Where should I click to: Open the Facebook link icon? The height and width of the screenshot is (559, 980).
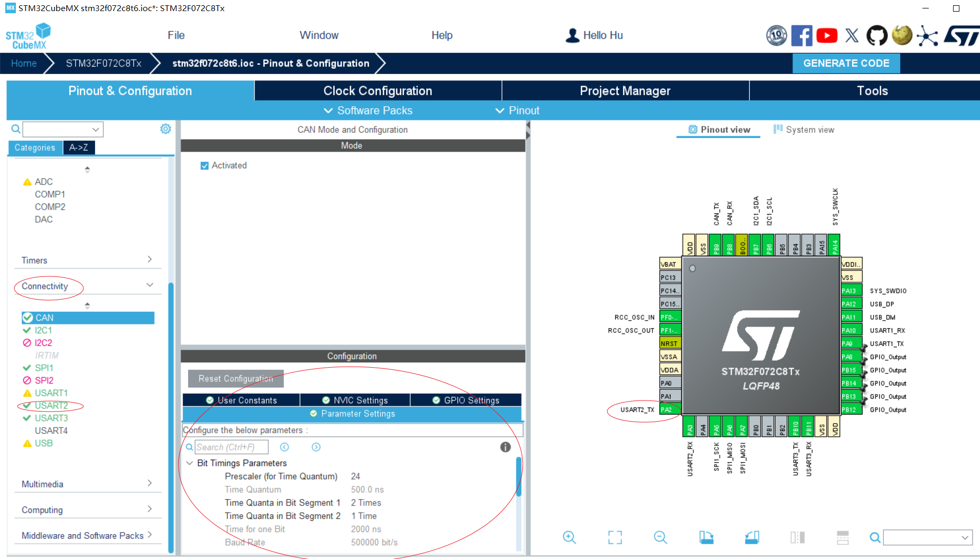[x=802, y=35]
